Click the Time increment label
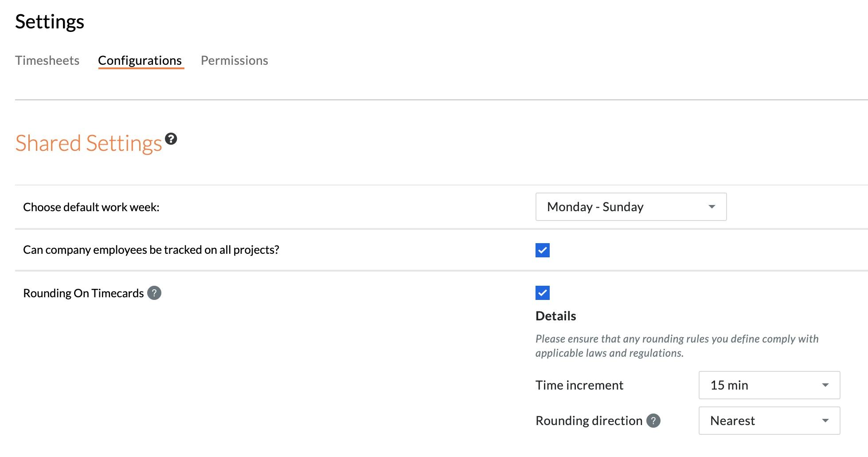This screenshot has height=457, width=868. pyautogui.click(x=579, y=385)
